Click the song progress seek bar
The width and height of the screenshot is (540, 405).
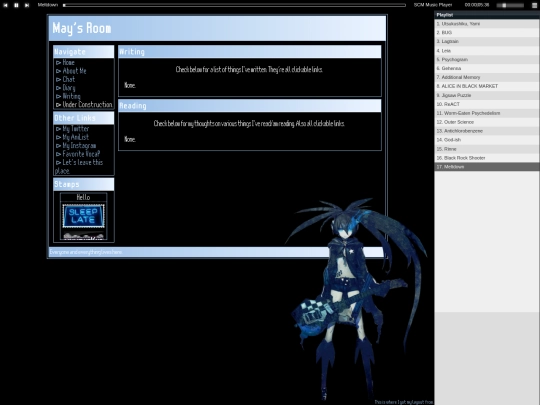pos(234,5)
